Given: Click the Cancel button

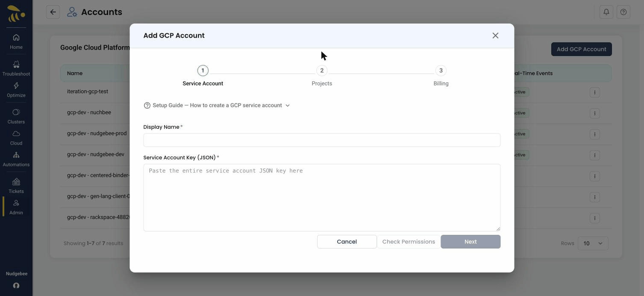Looking at the screenshot, I should tap(347, 242).
